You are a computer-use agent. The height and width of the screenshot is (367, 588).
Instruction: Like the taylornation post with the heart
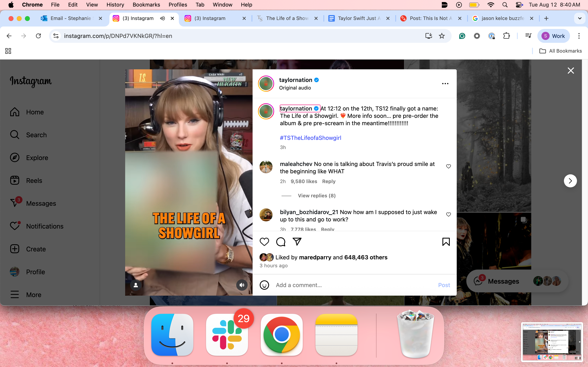tap(264, 242)
